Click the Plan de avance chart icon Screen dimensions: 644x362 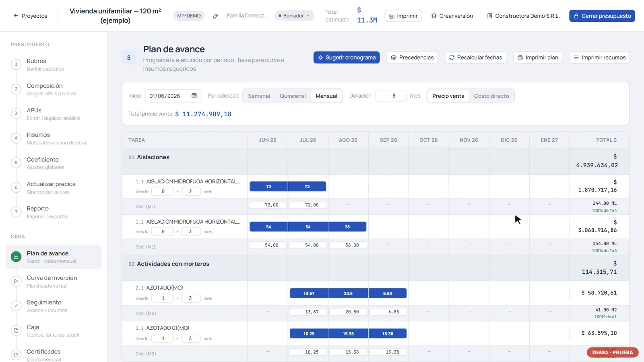click(x=16, y=257)
